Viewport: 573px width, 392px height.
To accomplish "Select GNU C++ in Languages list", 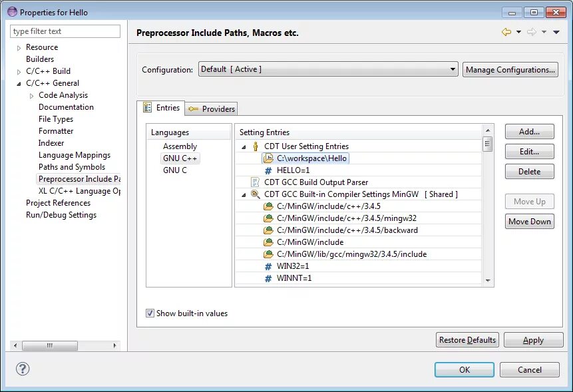I will pos(180,158).
